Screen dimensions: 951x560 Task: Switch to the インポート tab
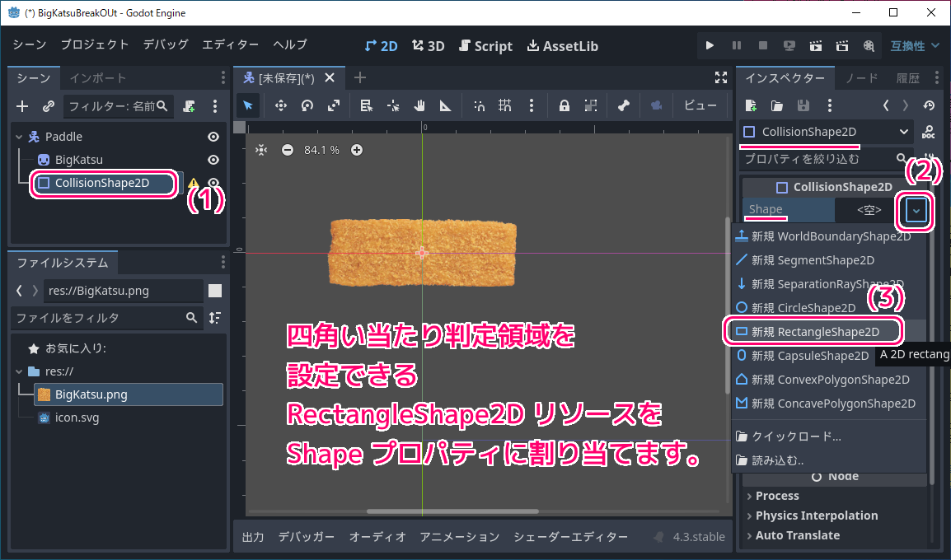(x=97, y=78)
